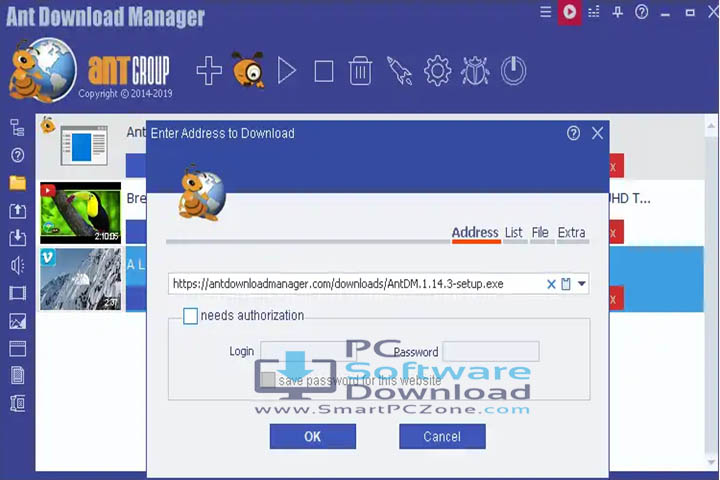Click the upload arrow box icon in sidebar
Image resolution: width=720 pixels, height=480 pixels.
(x=17, y=211)
